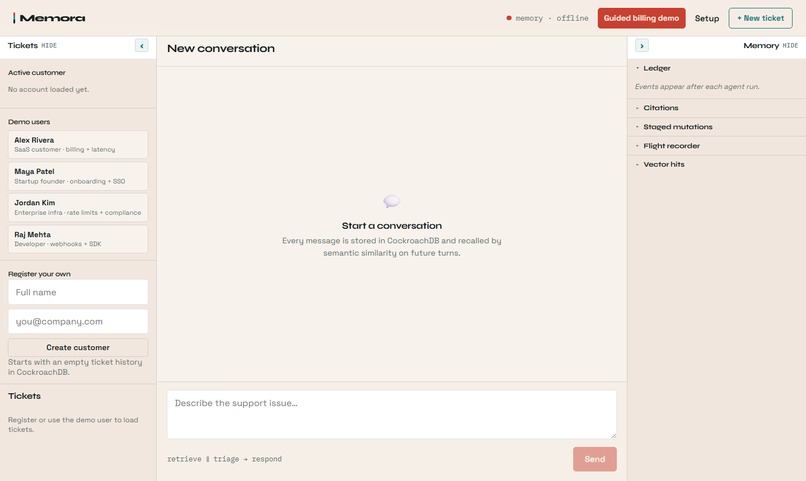The width and height of the screenshot is (806, 481).
Task: Click the Describe the support issue textbox
Action: [x=392, y=414]
